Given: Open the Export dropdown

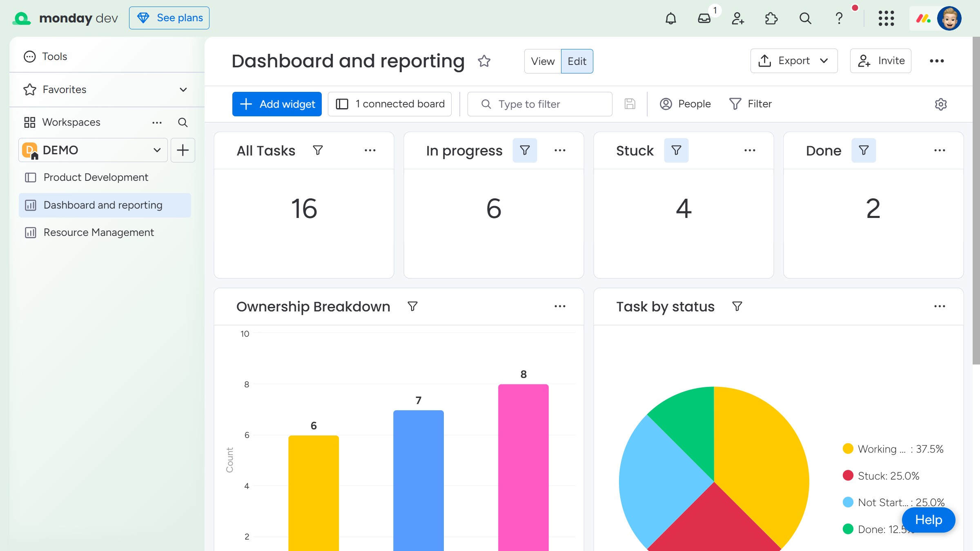Looking at the screenshot, I should [794, 61].
